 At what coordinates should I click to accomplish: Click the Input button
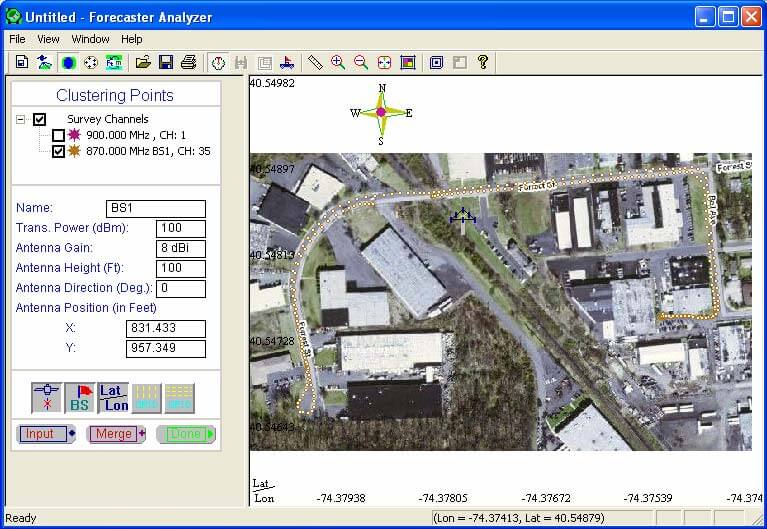(x=46, y=434)
